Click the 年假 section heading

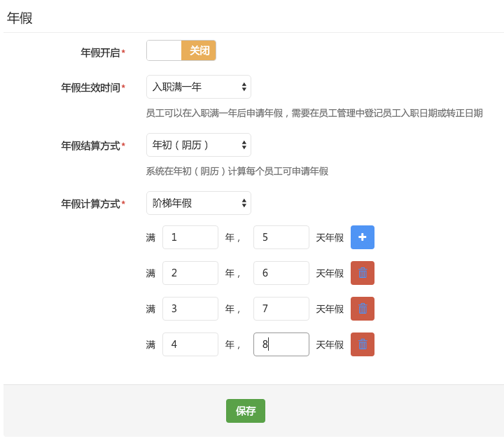point(20,18)
